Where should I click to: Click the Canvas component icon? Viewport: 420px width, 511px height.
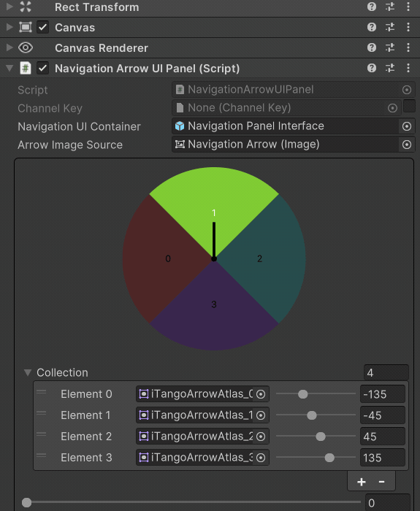click(26, 27)
